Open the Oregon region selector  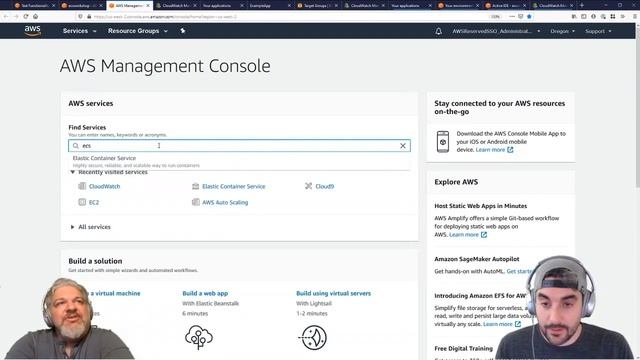(562, 31)
